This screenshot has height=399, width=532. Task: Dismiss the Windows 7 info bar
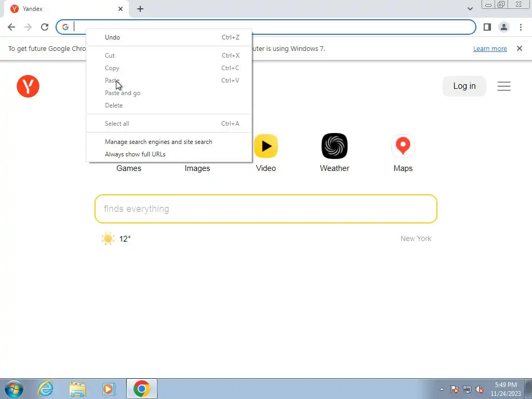(520, 48)
